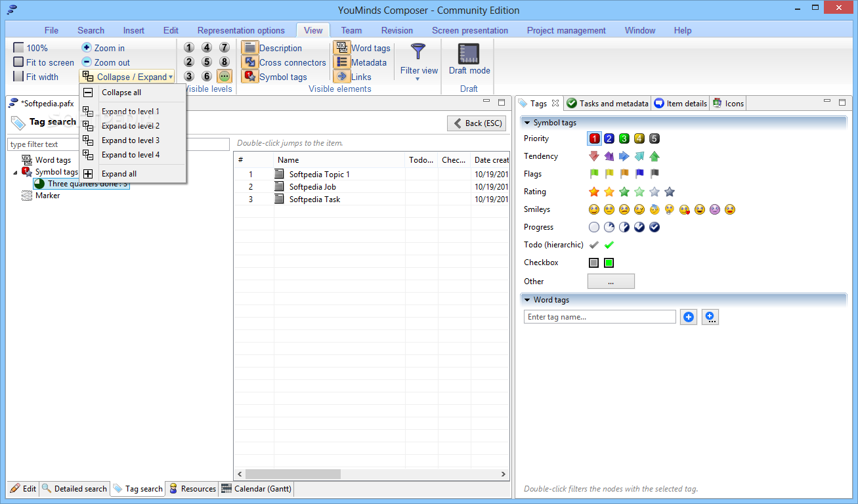Open Draft mode
The image size is (858, 504).
pos(469,59)
